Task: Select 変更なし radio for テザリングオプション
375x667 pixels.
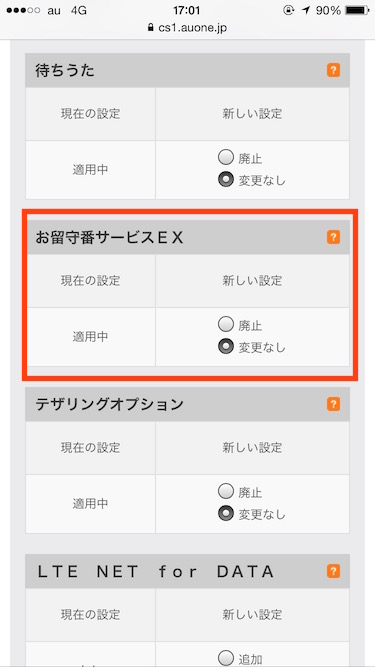Action: pyautogui.click(x=226, y=514)
